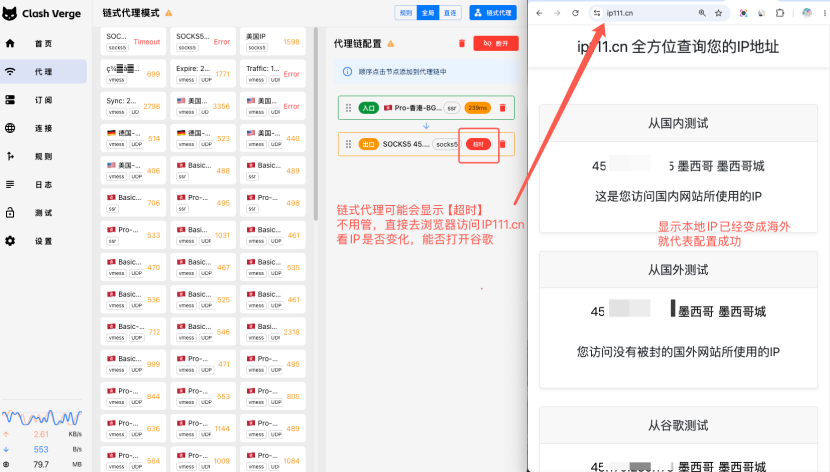Viewport: 830px width, 472px height.
Task: Click the red 断开 disconnect button
Action: tap(495, 43)
